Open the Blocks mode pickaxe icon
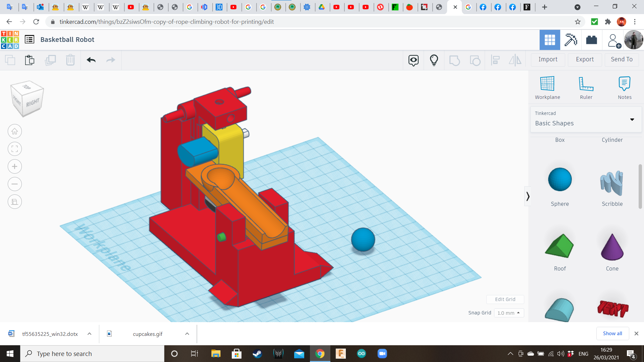 [x=570, y=40]
